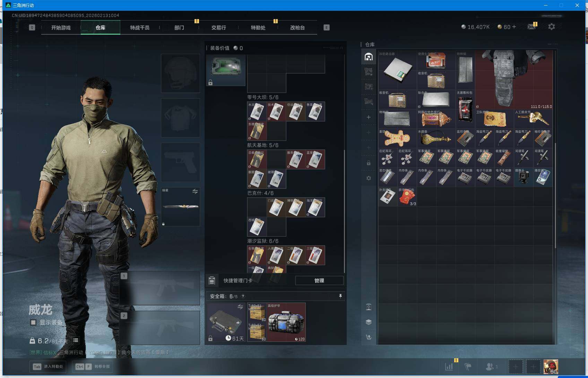Click the first empty team slot plus
588x378 pixels.
pyautogui.click(x=516, y=367)
